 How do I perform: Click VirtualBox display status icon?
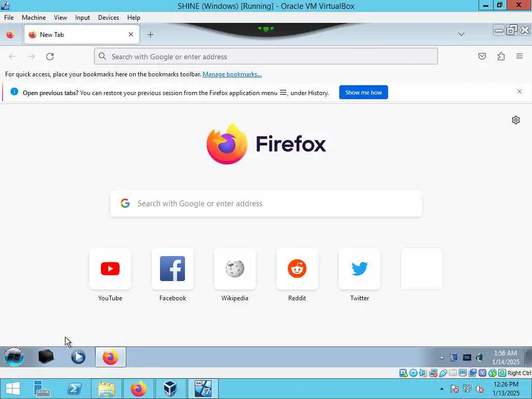pyautogui.click(x=462, y=373)
